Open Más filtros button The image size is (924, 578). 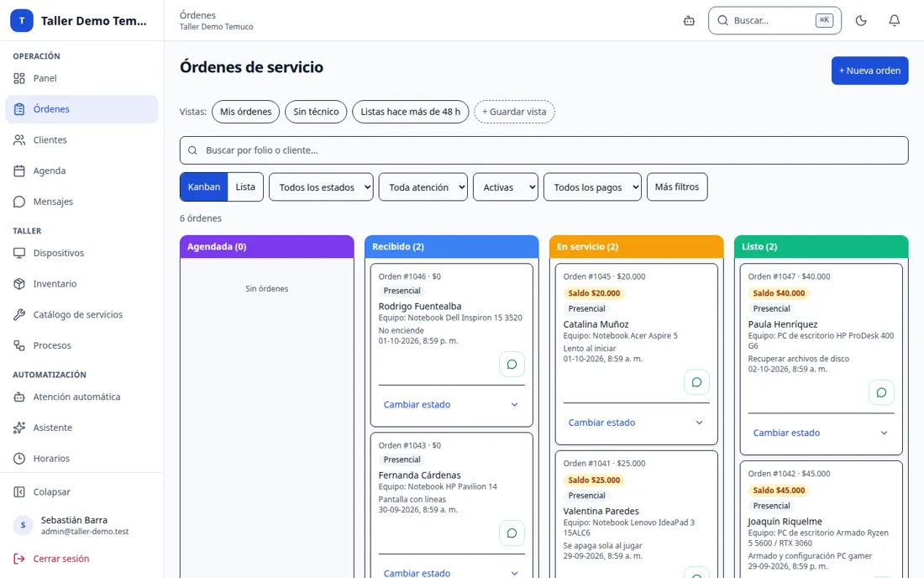tap(677, 187)
